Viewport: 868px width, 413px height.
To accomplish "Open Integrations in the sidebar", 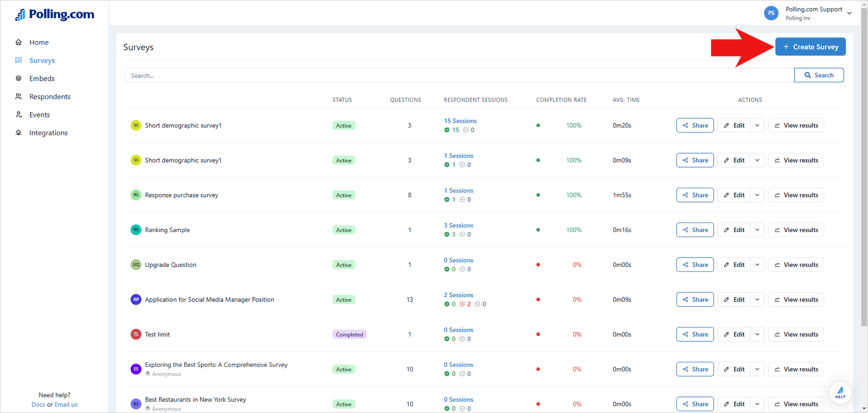I will point(48,133).
